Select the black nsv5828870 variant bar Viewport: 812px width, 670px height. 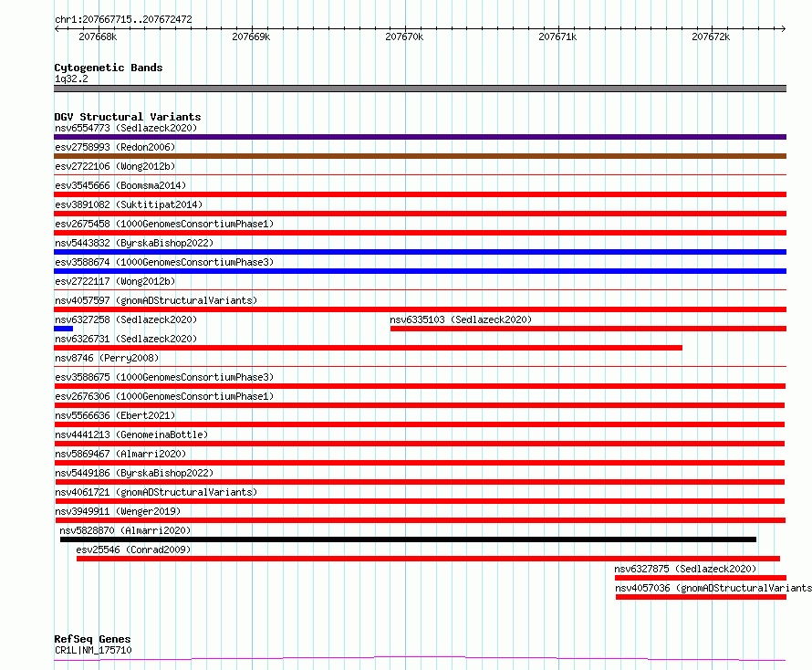pyautogui.click(x=408, y=539)
